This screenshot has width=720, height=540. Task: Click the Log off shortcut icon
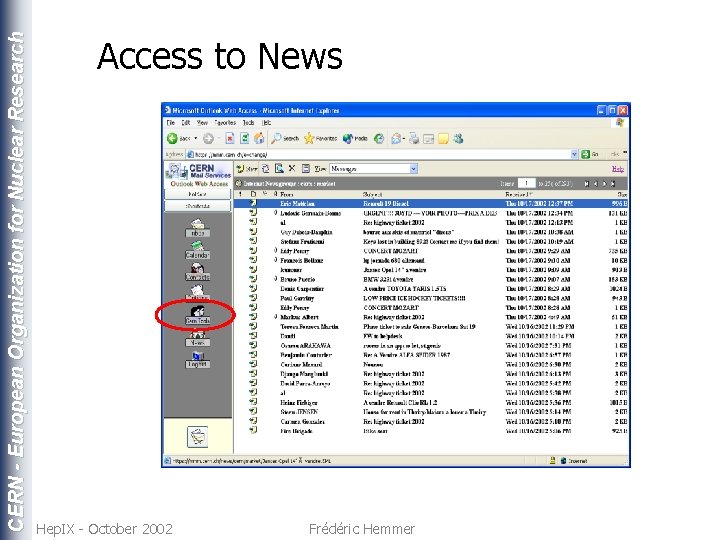tap(197, 360)
